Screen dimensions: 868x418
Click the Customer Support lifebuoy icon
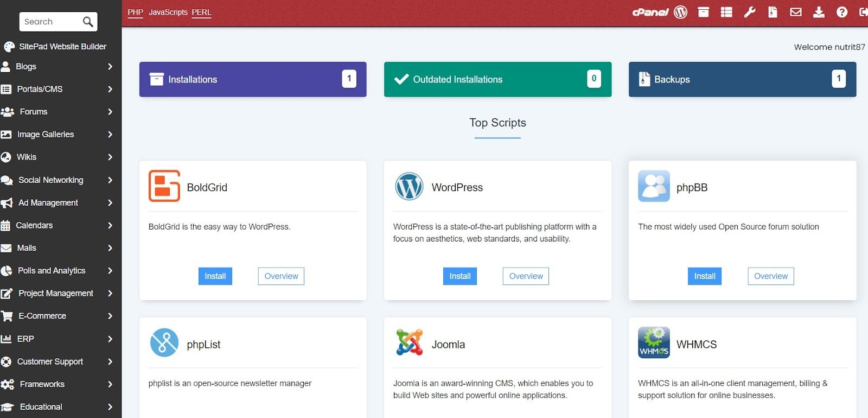coord(6,362)
